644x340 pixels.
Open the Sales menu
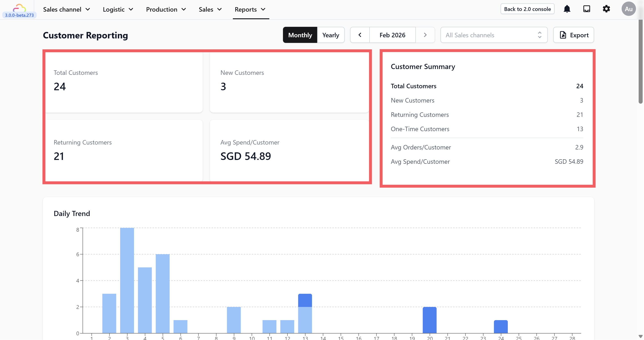[x=210, y=9]
